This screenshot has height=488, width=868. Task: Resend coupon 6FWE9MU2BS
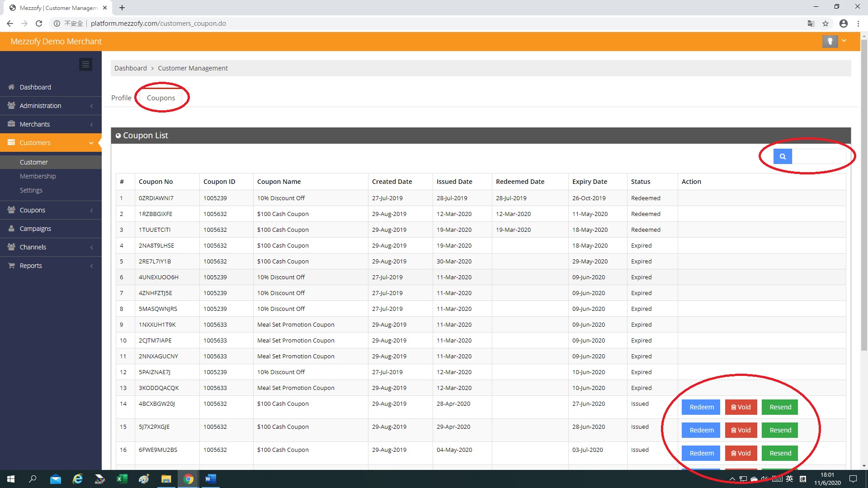point(780,453)
